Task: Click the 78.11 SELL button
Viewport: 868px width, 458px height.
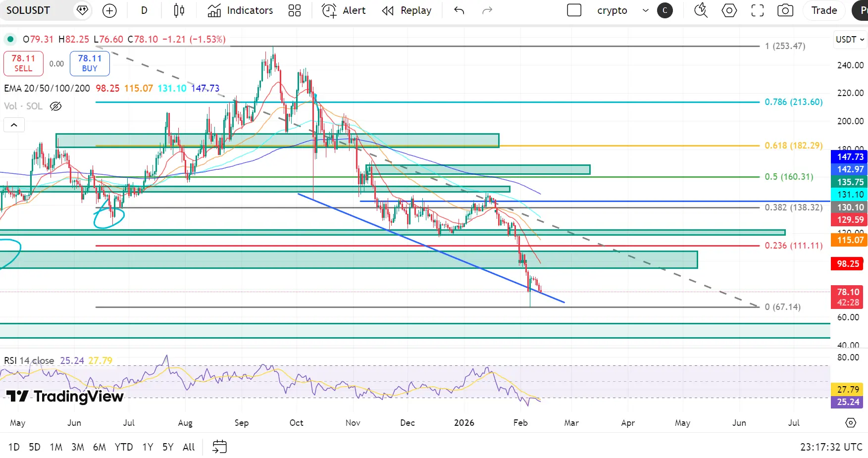Action: tap(23, 63)
